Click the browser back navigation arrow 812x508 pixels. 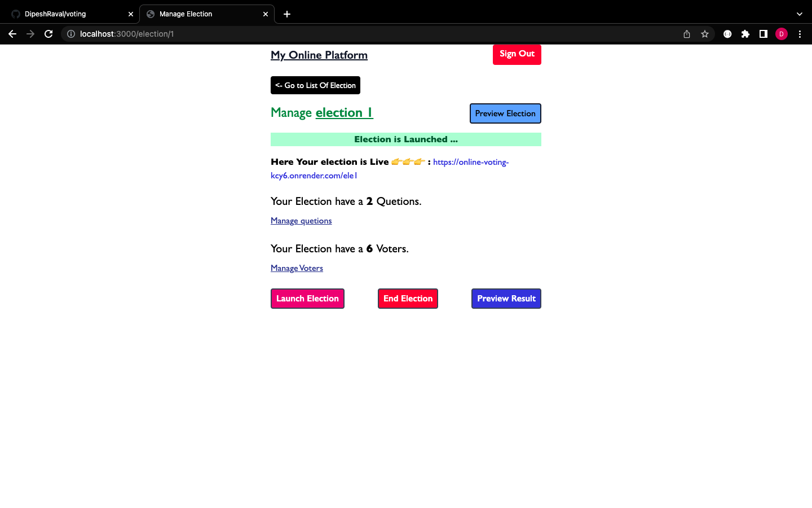[12, 34]
